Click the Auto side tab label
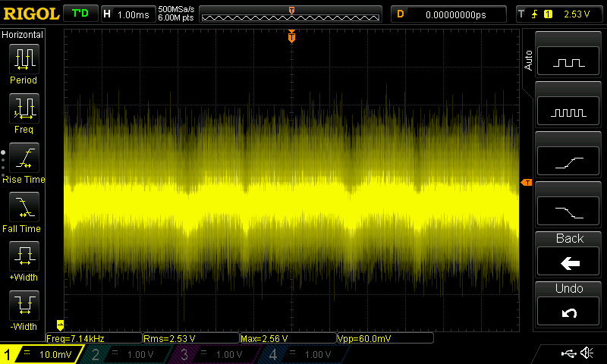The image size is (607, 364). (x=528, y=61)
